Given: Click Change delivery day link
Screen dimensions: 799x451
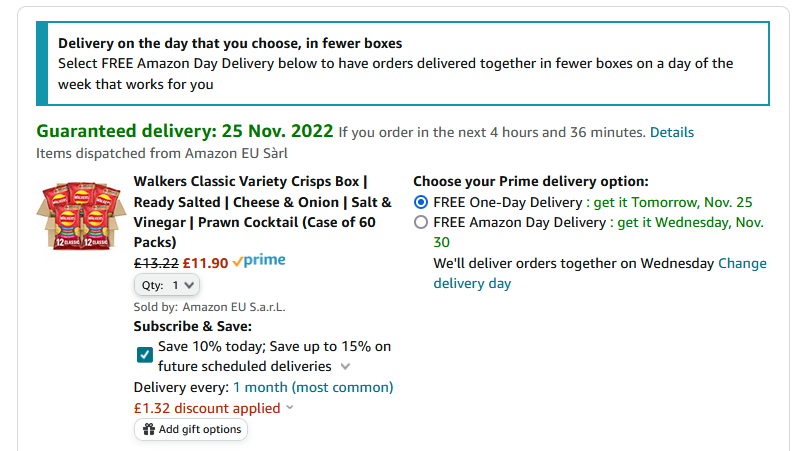Looking at the screenshot, I should tap(600, 273).
